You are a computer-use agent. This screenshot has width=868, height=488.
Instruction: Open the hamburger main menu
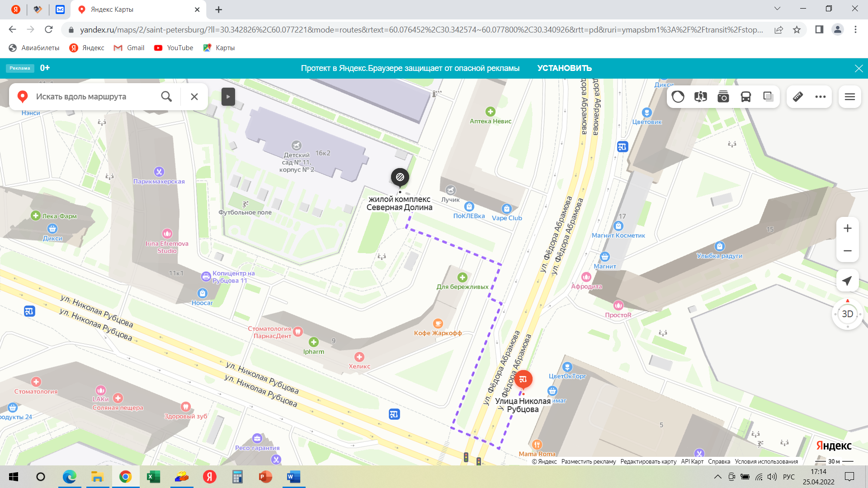pyautogui.click(x=850, y=97)
